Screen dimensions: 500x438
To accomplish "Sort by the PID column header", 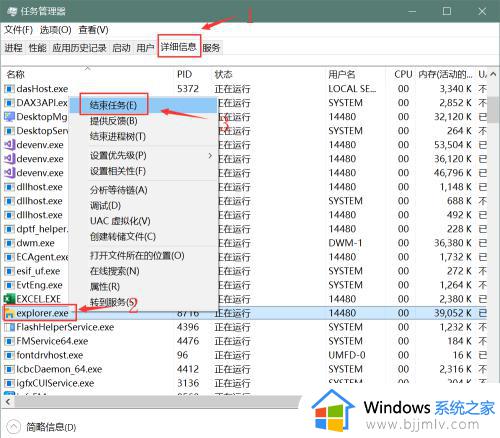I will tap(192, 74).
